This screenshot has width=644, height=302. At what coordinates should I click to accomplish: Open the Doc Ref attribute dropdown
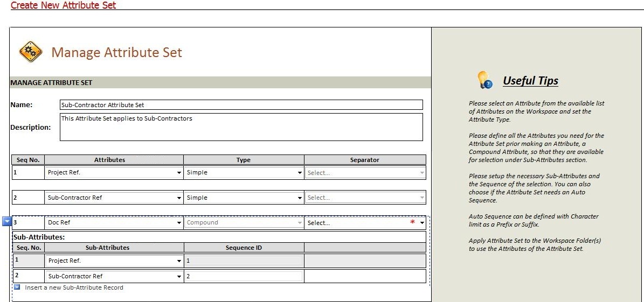[x=178, y=223]
